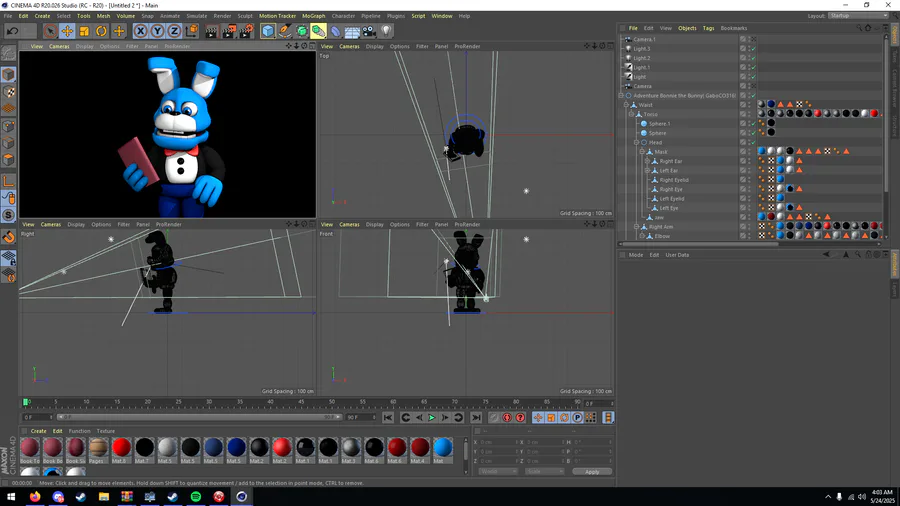The image size is (900, 506).
Task: Select the Live Selection tool
Action: [x=50, y=31]
